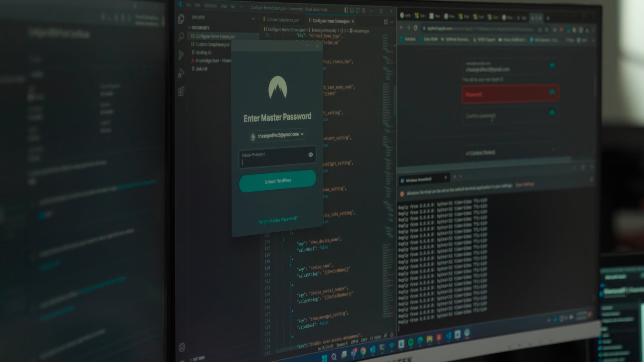
Task: Click the Unlock NordPass button
Action: tap(278, 181)
